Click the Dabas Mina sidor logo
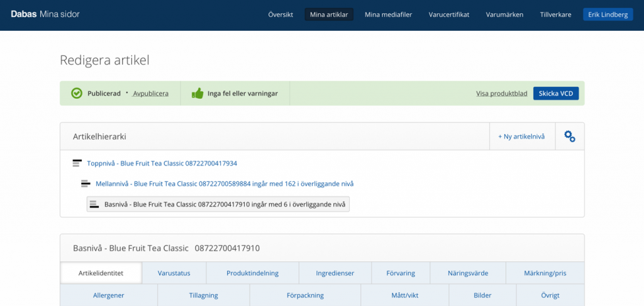 [x=45, y=14]
